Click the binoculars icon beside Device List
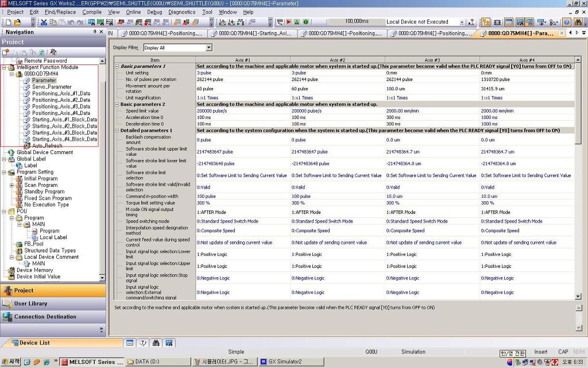The height and width of the screenshot is (368, 588). (x=156, y=343)
